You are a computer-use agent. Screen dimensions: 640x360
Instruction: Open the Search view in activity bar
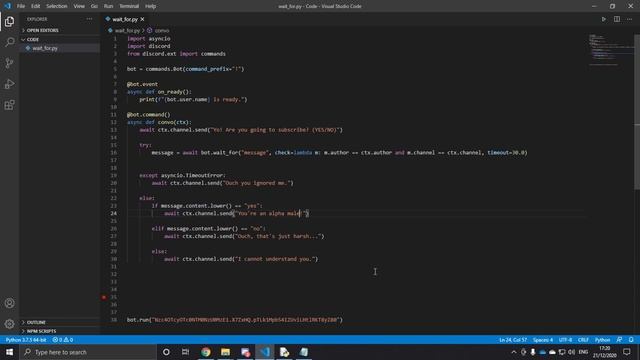(9, 42)
